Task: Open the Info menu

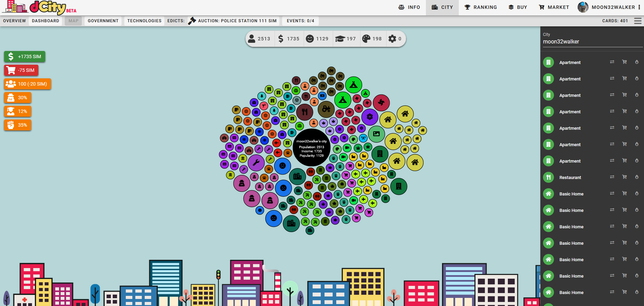Action: click(x=409, y=7)
